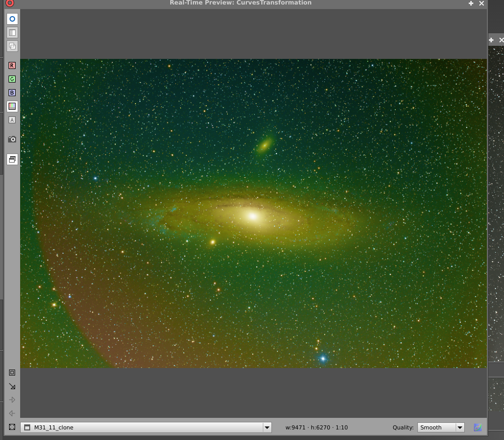The height and width of the screenshot is (440, 504).
Task: Click the grayscale star image in right window
Action: pos(496,204)
